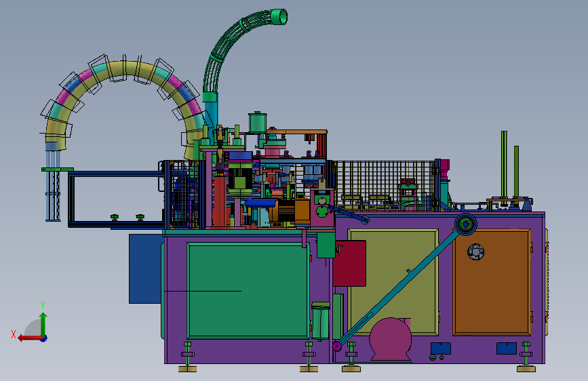
Task: Select the round gray dial on the orange door
Action: [476, 252]
